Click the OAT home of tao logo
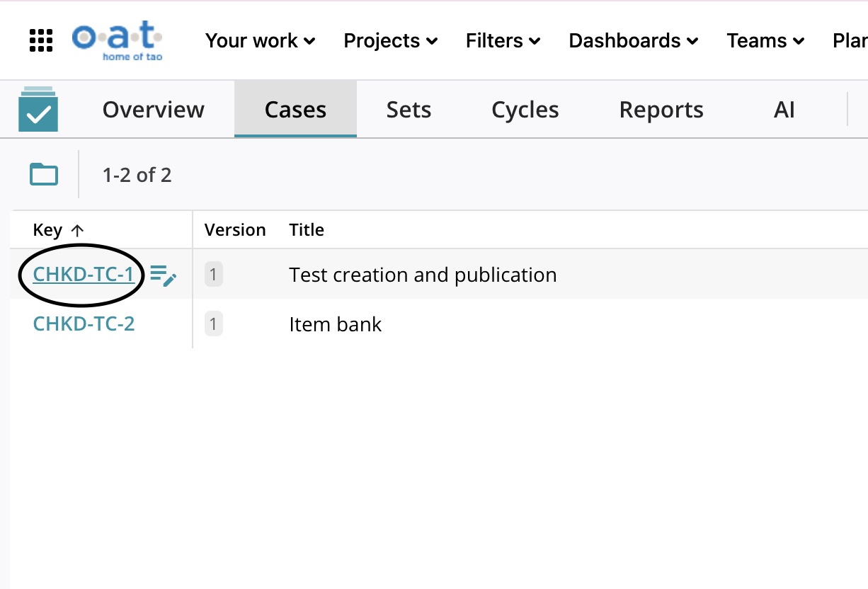 (117, 40)
